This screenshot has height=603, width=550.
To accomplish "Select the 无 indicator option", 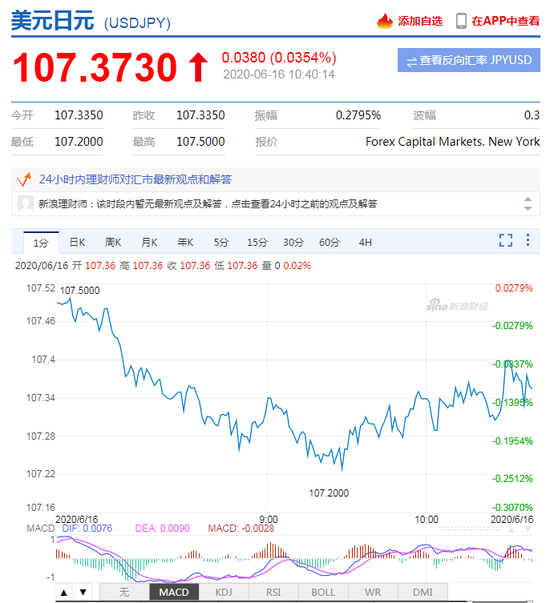I will (x=124, y=592).
